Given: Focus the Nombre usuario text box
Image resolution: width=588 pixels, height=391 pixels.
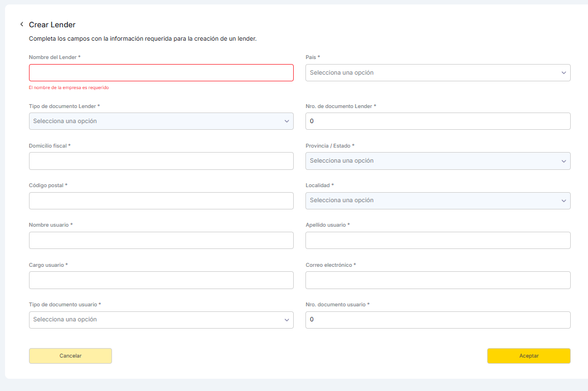Looking at the screenshot, I should click(161, 241).
